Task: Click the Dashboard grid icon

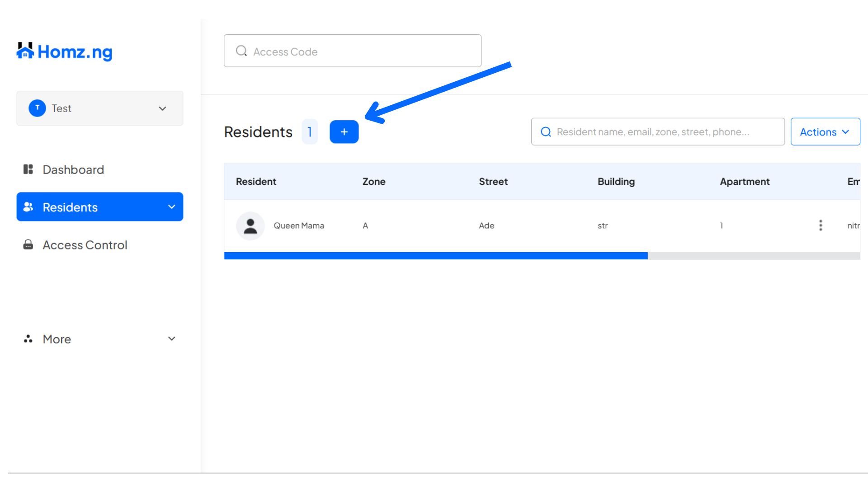Action: 28,169
